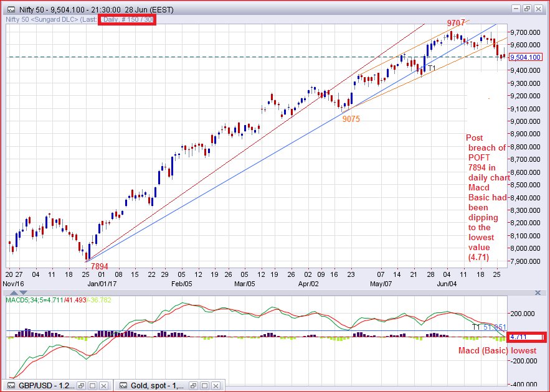Viewport: 550px width, 392px height.
Task: Click the Feb/05 date axis label
Action: pyautogui.click(x=182, y=284)
